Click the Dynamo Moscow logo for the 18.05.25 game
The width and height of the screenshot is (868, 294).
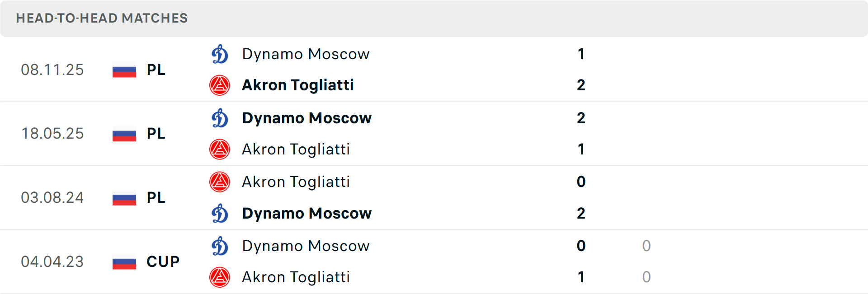tap(220, 118)
